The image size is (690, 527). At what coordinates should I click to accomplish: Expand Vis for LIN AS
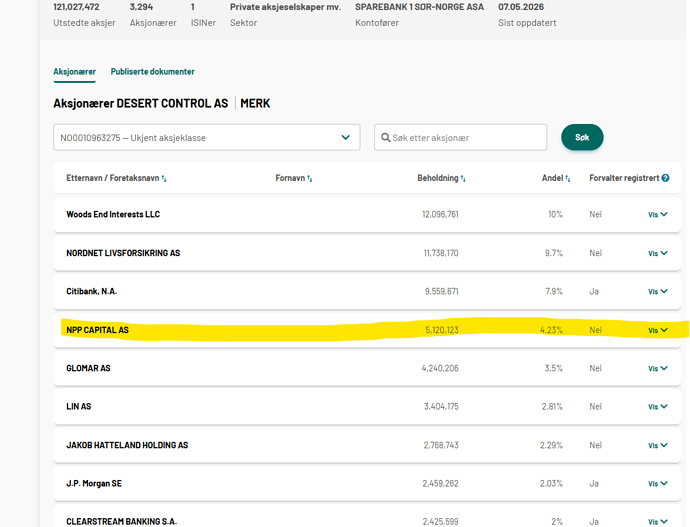658,407
